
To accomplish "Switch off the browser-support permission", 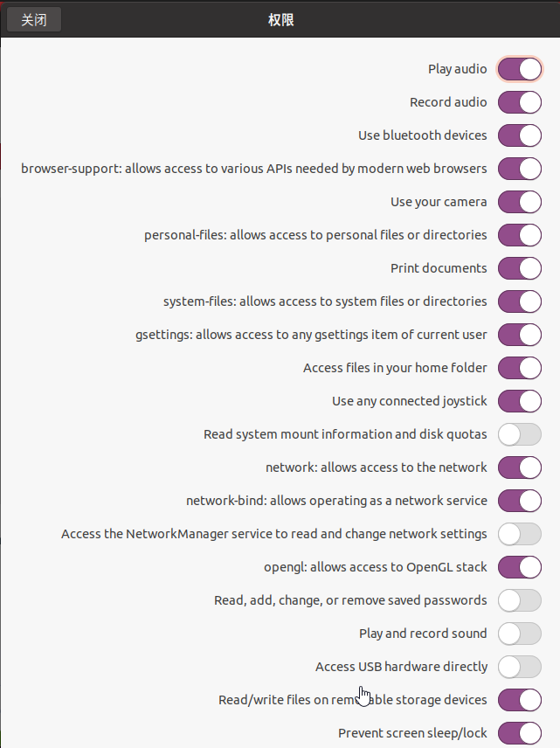I will tap(520, 169).
